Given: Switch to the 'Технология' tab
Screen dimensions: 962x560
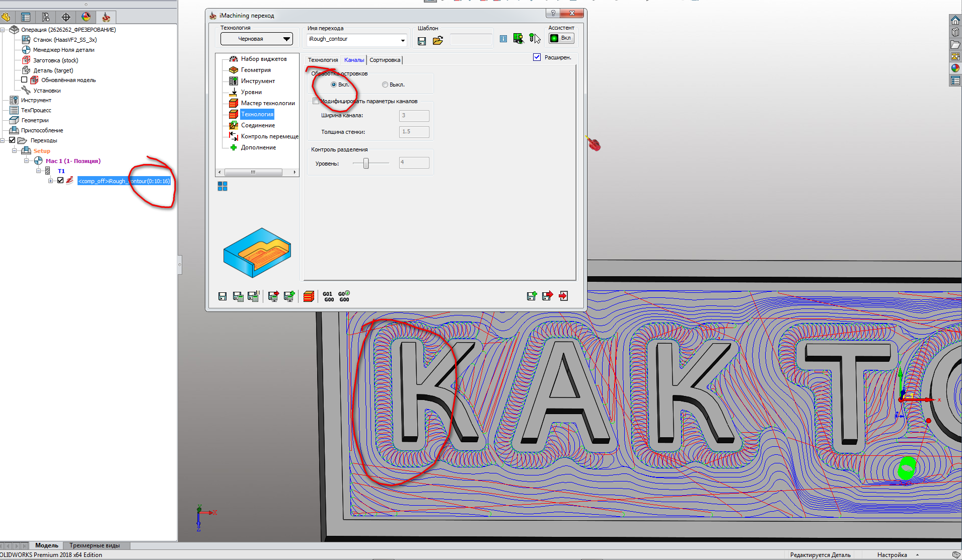Looking at the screenshot, I should [x=323, y=60].
